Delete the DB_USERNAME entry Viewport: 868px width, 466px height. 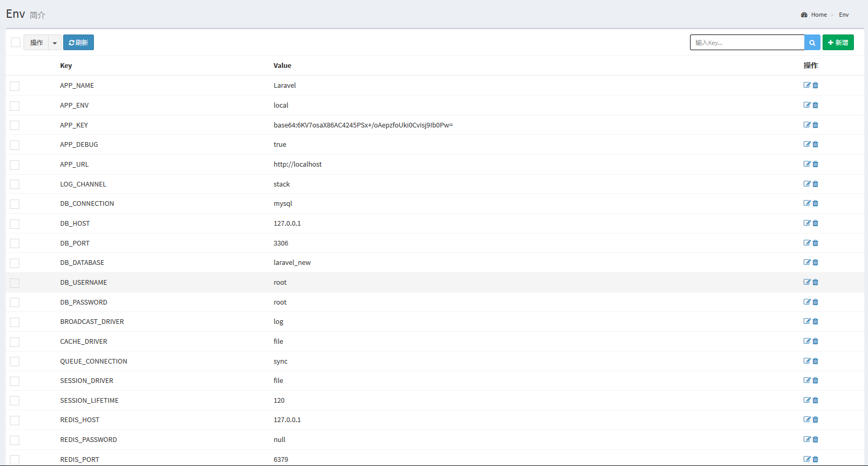815,282
